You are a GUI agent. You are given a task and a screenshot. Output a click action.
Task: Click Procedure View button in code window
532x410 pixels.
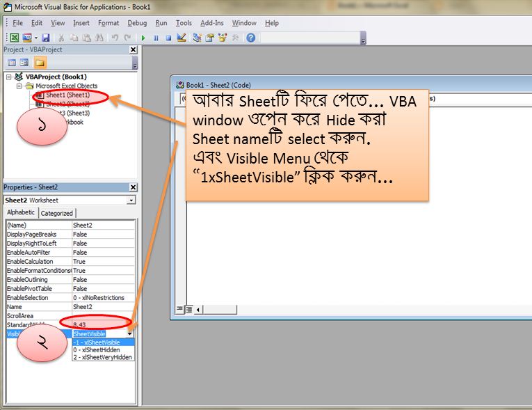(179, 309)
